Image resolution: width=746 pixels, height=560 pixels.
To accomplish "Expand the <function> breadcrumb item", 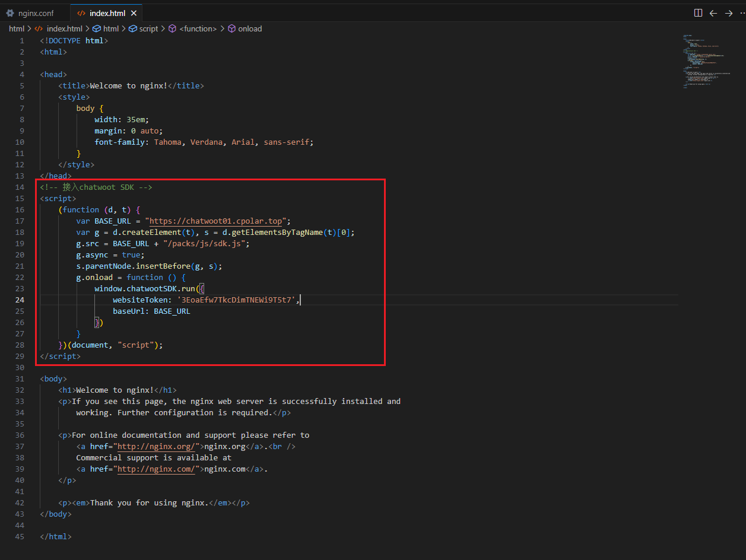I will [198, 28].
